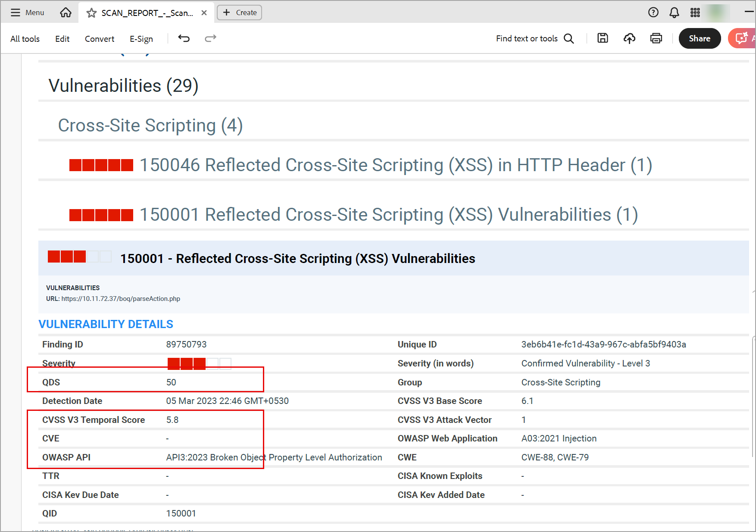Click the Share button

point(700,38)
